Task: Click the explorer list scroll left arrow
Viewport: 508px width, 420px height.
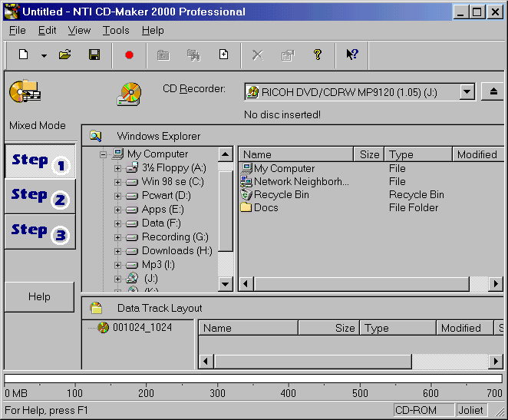Action: click(x=246, y=284)
